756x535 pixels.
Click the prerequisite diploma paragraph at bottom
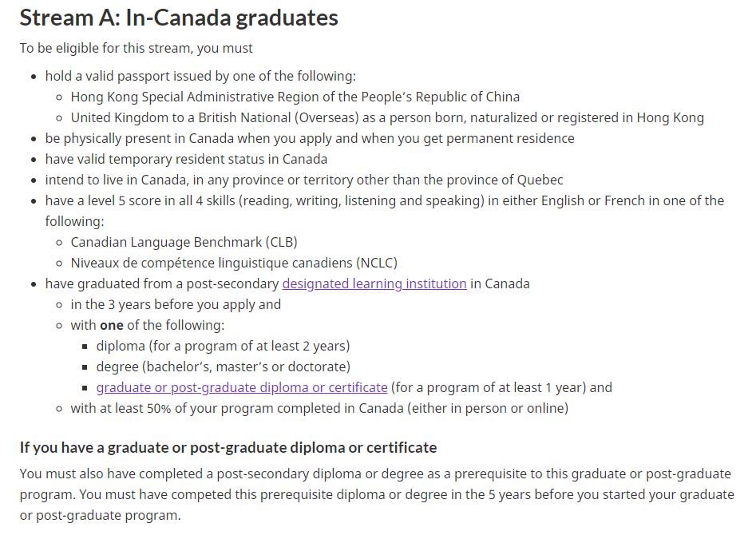tap(377, 494)
